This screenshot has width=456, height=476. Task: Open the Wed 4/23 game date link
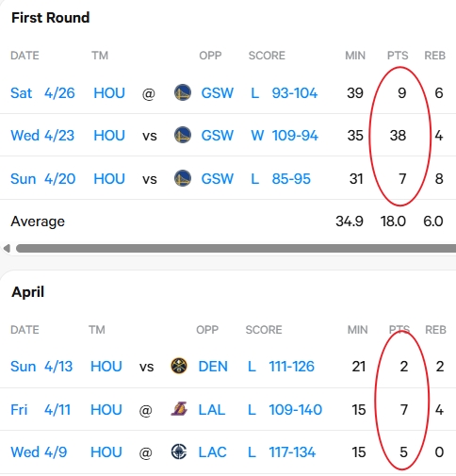(42, 136)
